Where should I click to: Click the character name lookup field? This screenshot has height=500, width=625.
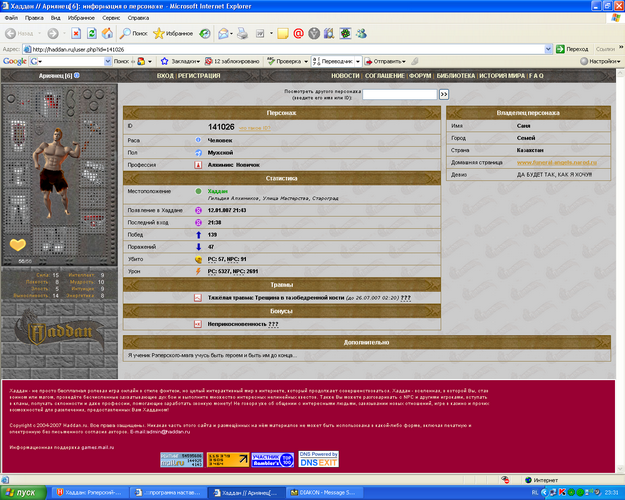tap(400, 94)
